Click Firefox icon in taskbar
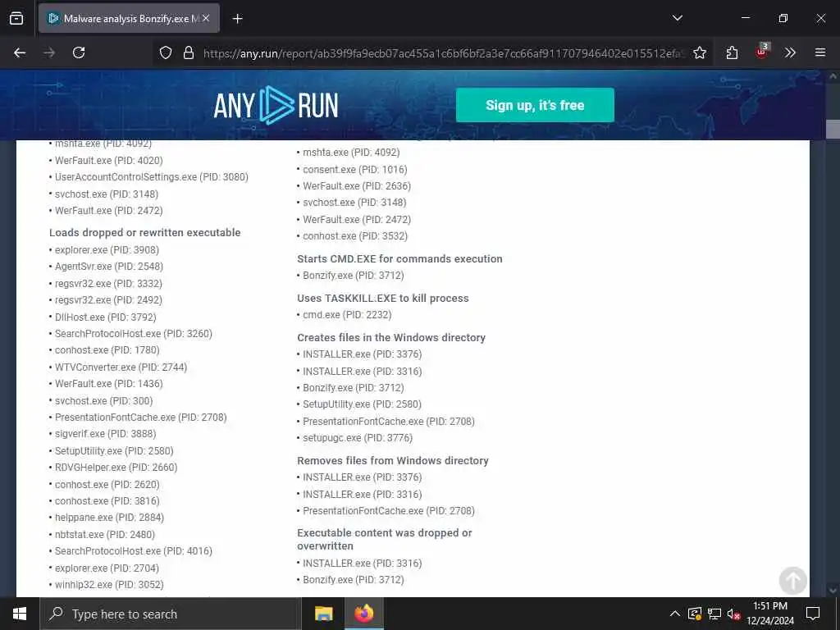The width and height of the screenshot is (840, 630). (363, 614)
